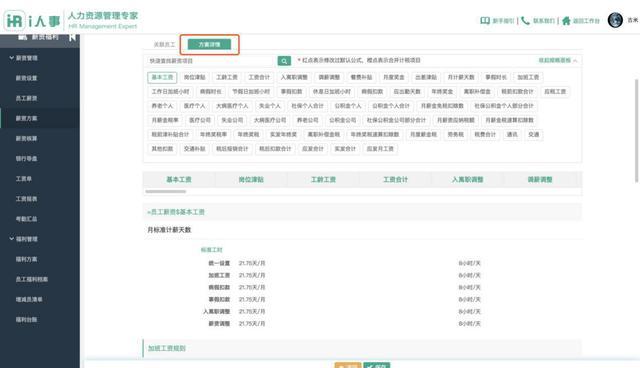
Task: Select the 工龄工资 salary item tag
Action: tap(227, 77)
